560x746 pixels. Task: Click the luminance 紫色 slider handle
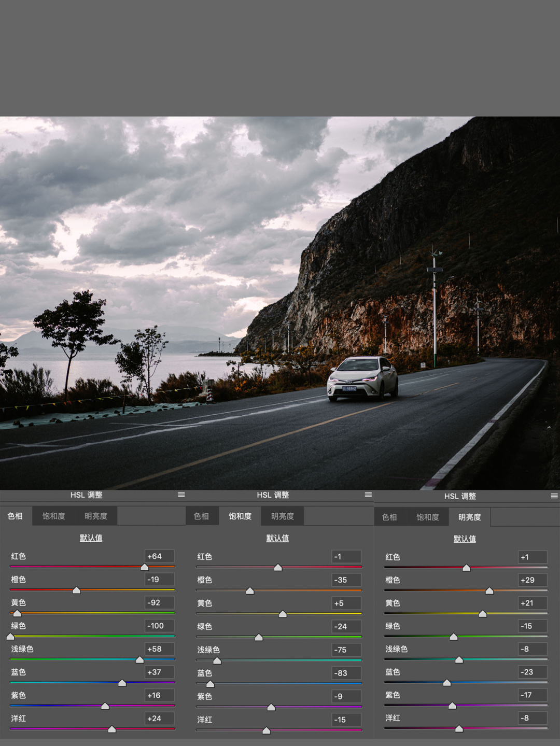click(x=452, y=706)
